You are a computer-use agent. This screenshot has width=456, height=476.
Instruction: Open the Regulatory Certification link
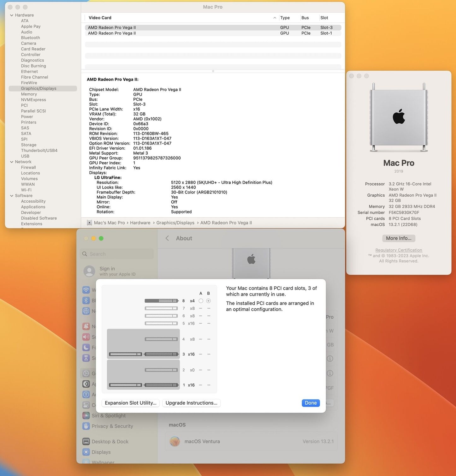coord(399,250)
